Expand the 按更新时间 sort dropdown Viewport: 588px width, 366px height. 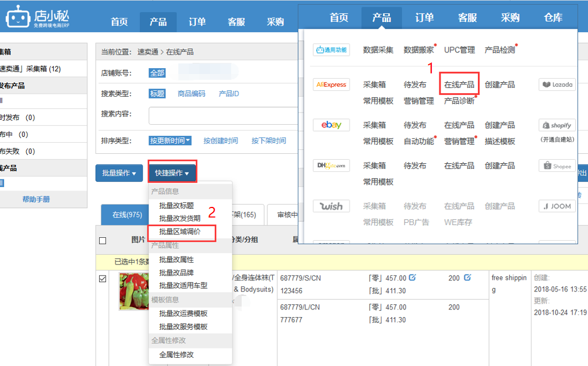(170, 140)
